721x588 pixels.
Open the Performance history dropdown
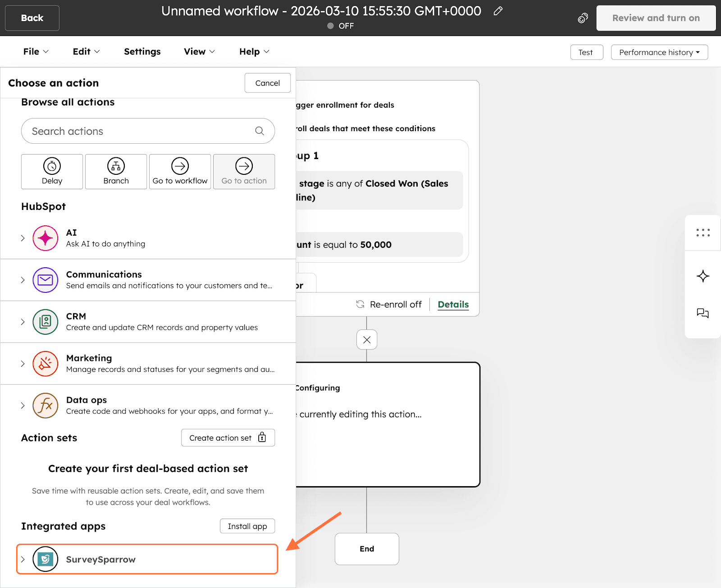tap(659, 52)
